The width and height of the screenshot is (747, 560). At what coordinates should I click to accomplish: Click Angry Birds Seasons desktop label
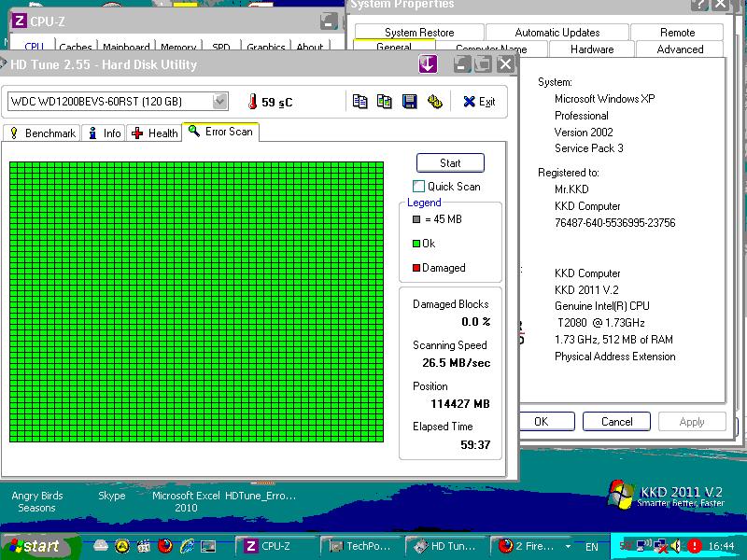[x=37, y=501]
